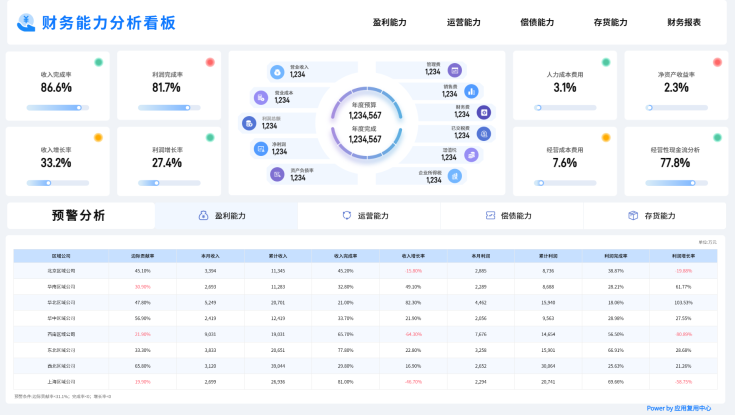
Task: Click the 营业成本 purple icon
Action: click(x=263, y=97)
